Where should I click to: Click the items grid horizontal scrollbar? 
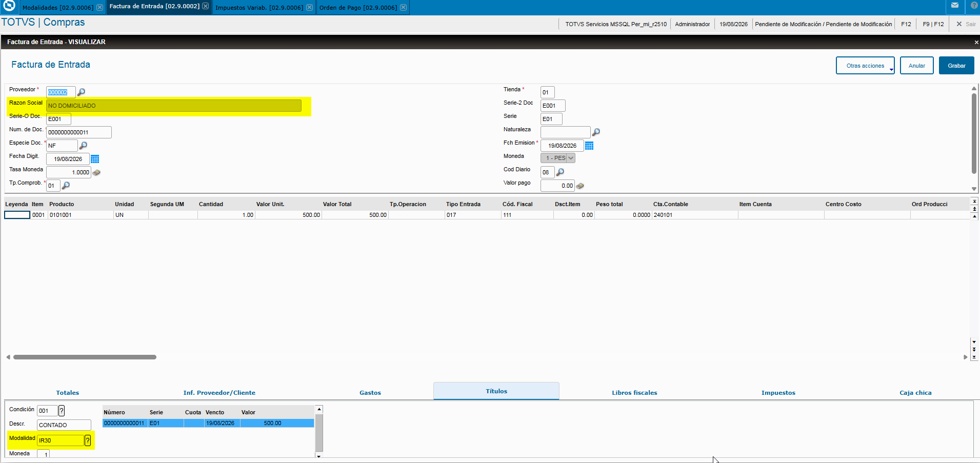[x=85, y=357]
